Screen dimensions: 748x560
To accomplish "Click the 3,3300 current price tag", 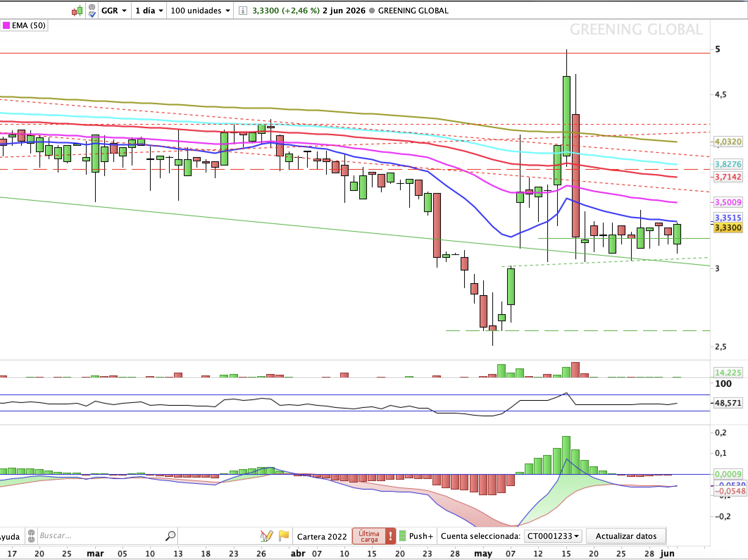I will click(728, 228).
